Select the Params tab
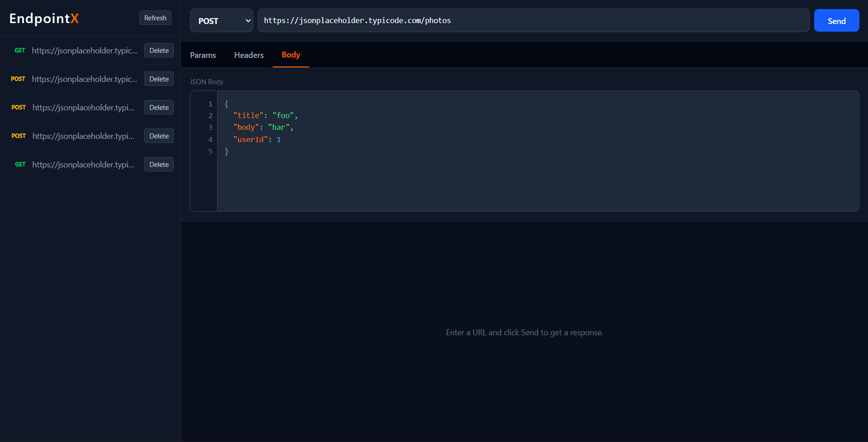The width and height of the screenshot is (868, 442). (203, 55)
